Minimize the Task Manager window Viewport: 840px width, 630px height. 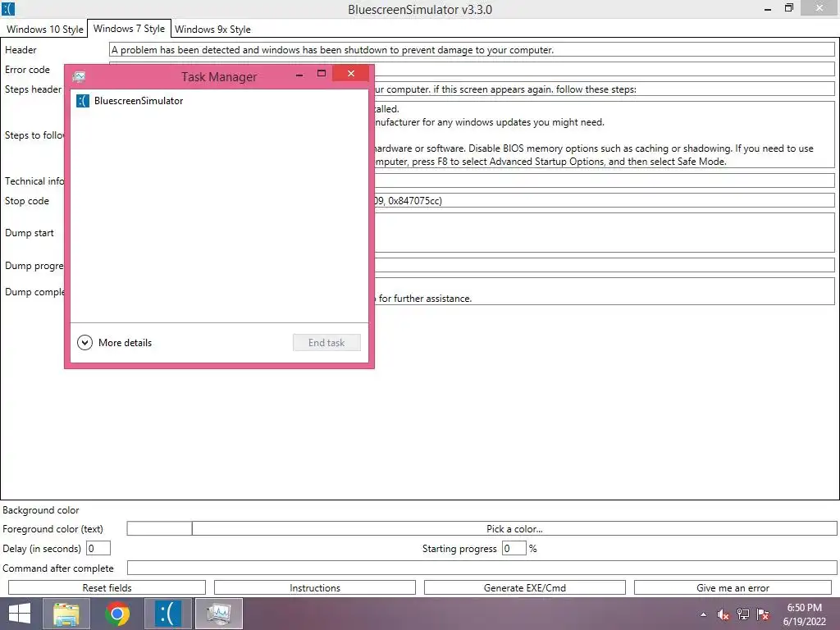pyautogui.click(x=299, y=75)
